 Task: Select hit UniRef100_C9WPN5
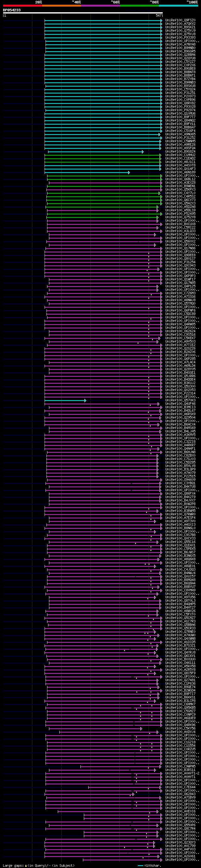pyautogui.click(x=180, y=766)
